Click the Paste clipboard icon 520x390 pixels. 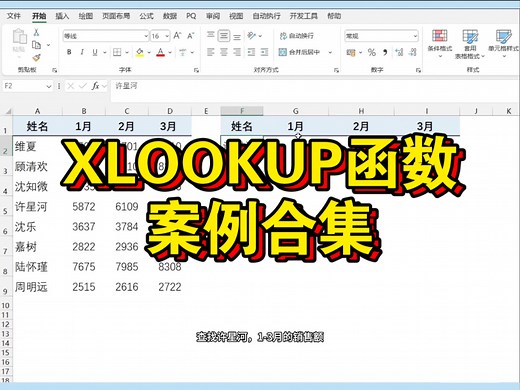pyautogui.click(x=20, y=37)
